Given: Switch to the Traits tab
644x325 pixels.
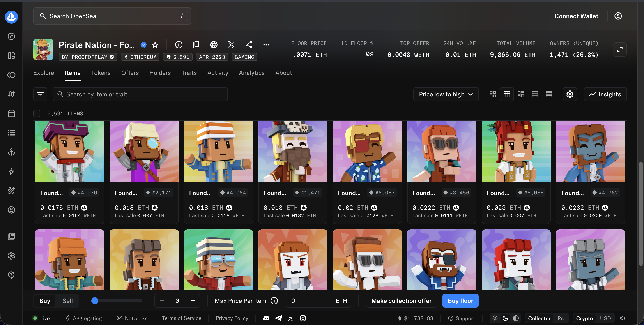Looking at the screenshot, I should point(189,73).
